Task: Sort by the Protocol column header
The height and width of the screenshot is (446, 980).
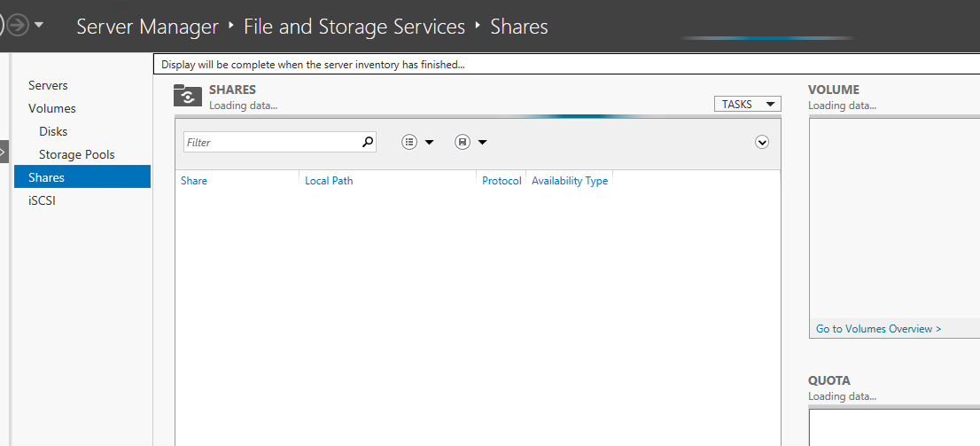Action: coord(502,181)
